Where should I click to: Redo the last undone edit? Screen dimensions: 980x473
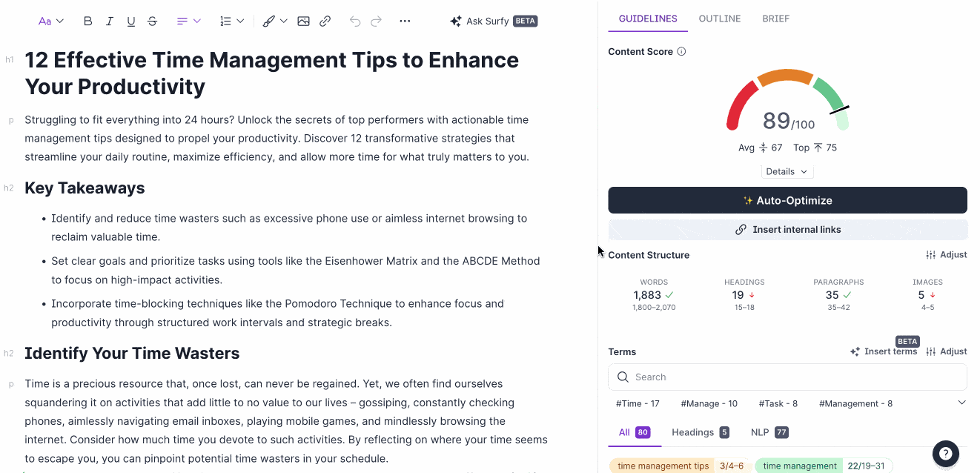pyautogui.click(x=377, y=21)
